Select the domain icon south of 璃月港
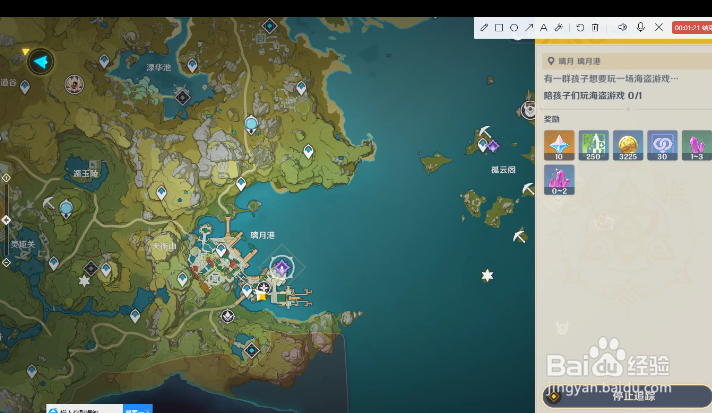 [252, 350]
